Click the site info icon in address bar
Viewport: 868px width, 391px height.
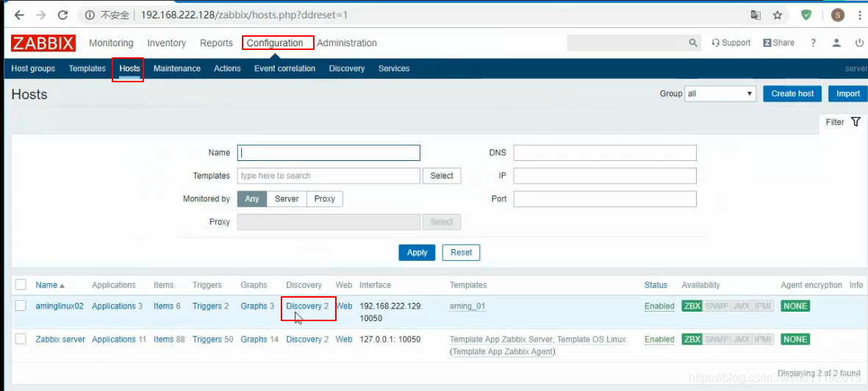tap(90, 15)
